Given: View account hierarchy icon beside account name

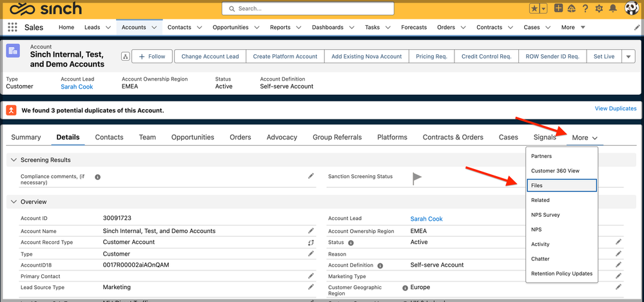Looking at the screenshot, I should click(125, 57).
